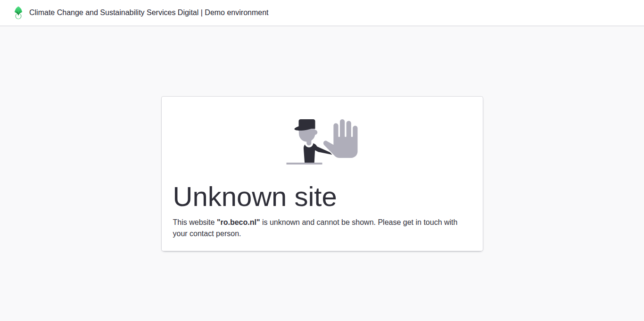Viewport: 644px width, 321px height.
Task: Click the gray desk line below guard
Action: pyautogui.click(x=304, y=164)
